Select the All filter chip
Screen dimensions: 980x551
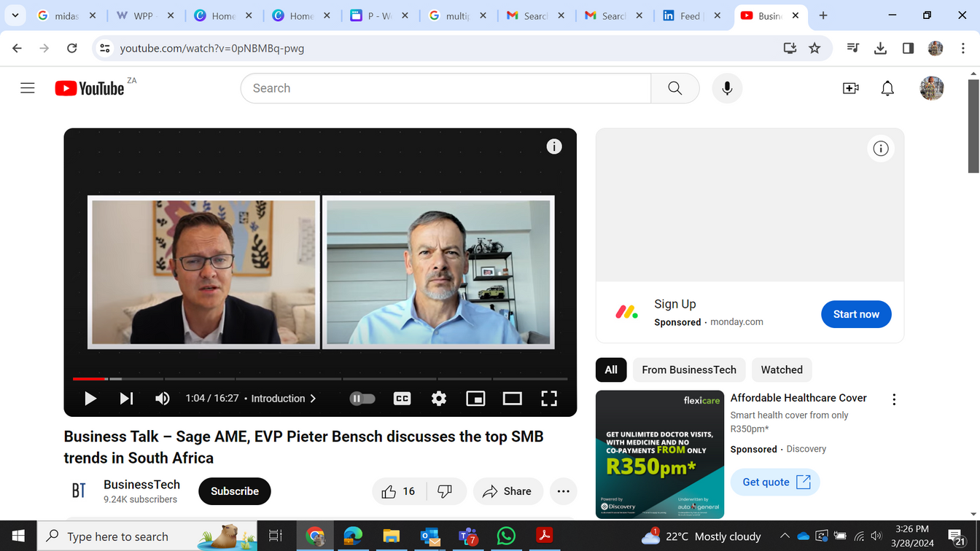611,370
